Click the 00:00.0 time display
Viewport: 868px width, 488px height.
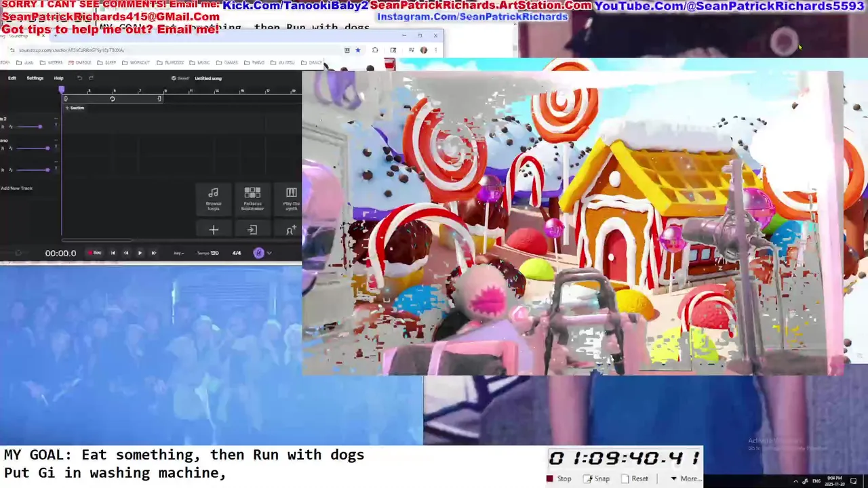[60, 253]
